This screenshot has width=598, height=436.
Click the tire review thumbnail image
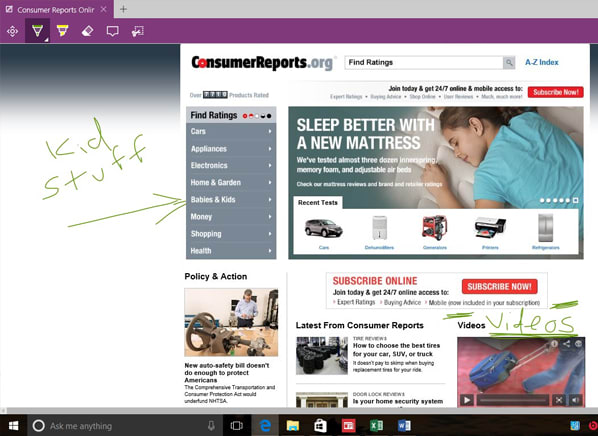pyautogui.click(x=322, y=356)
